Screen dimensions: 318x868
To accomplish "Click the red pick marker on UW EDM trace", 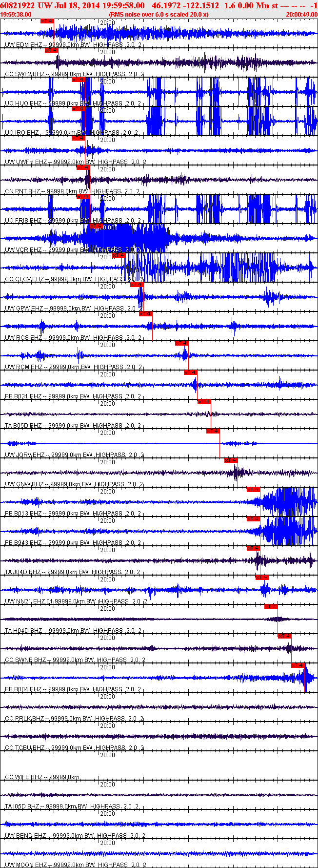I will click(47, 21).
